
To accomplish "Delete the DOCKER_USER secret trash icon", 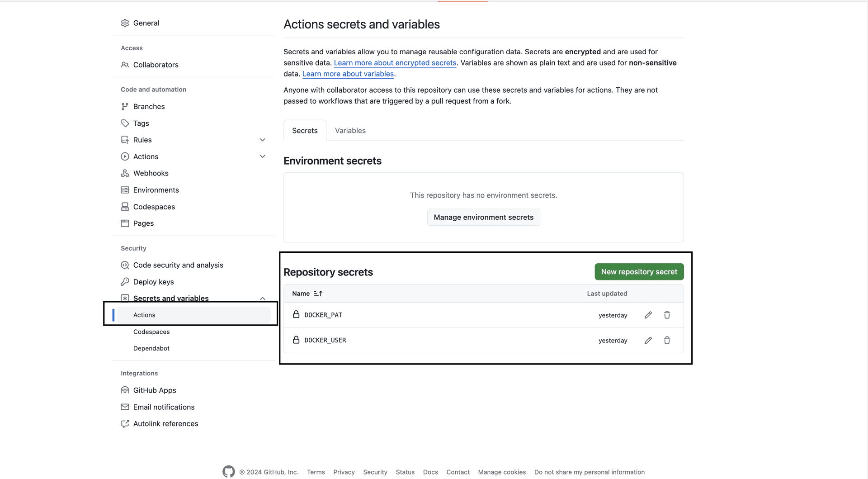I will [667, 340].
